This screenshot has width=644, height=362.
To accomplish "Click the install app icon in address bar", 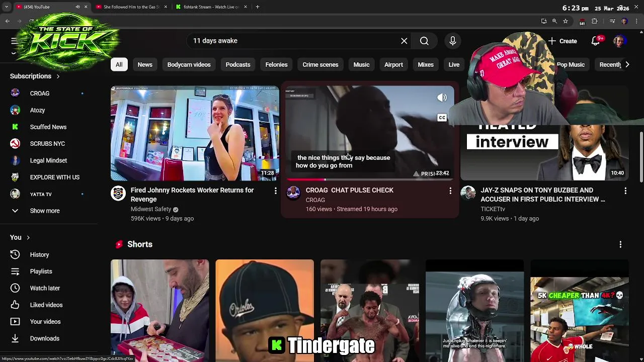I will 544,21.
